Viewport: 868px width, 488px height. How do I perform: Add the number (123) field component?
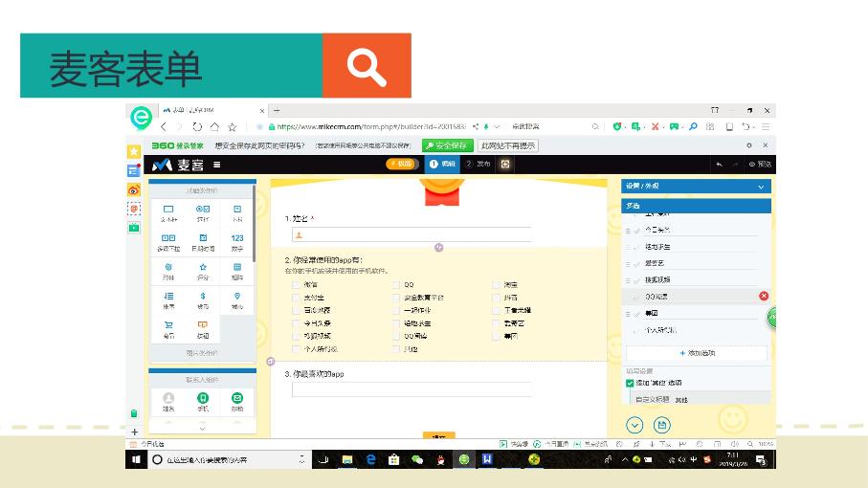point(237,242)
